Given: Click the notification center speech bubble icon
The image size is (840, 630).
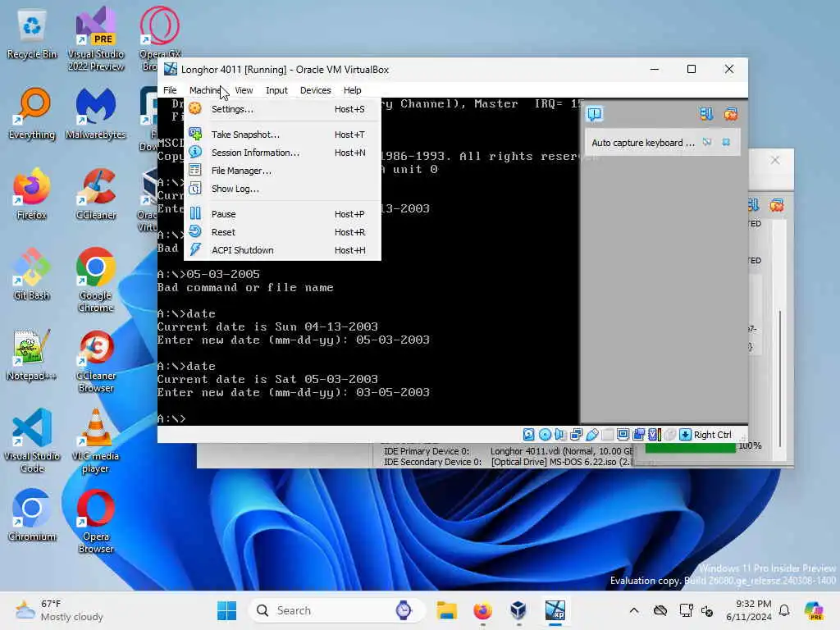Looking at the screenshot, I should [595, 114].
